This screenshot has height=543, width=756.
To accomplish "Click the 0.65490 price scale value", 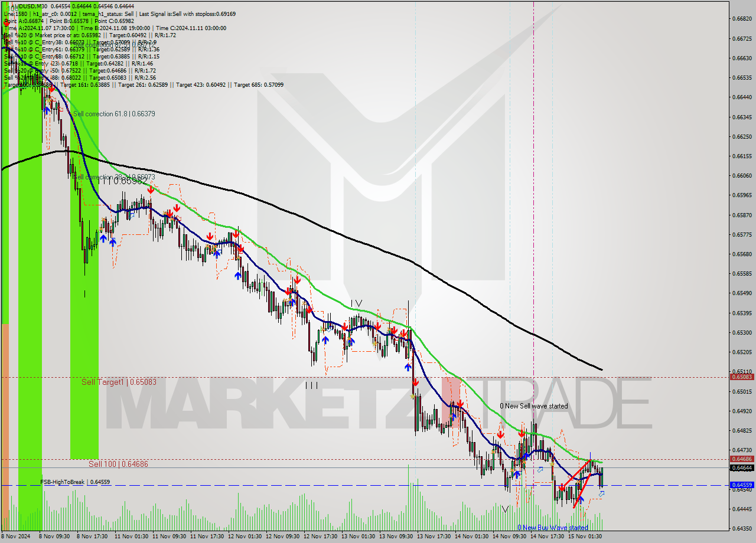I will click(x=741, y=293).
